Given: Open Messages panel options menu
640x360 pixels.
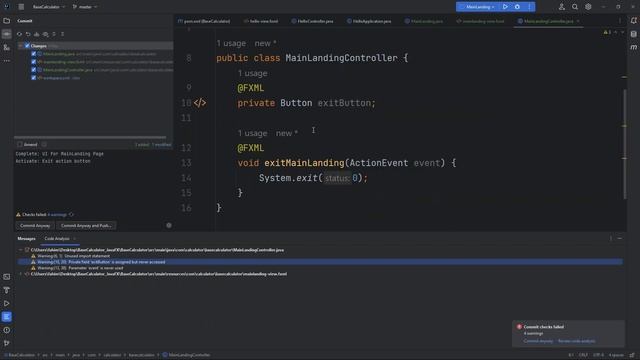Looking at the screenshot, I should (x=611, y=238).
